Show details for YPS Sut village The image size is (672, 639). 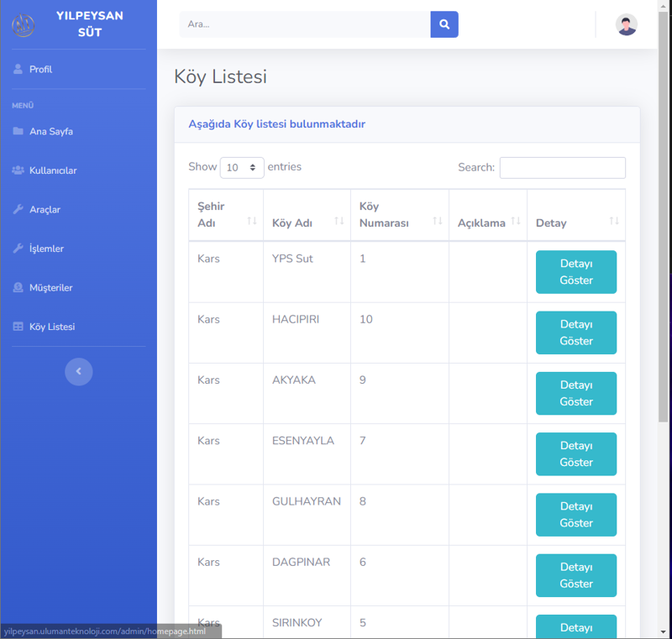pos(575,272)
